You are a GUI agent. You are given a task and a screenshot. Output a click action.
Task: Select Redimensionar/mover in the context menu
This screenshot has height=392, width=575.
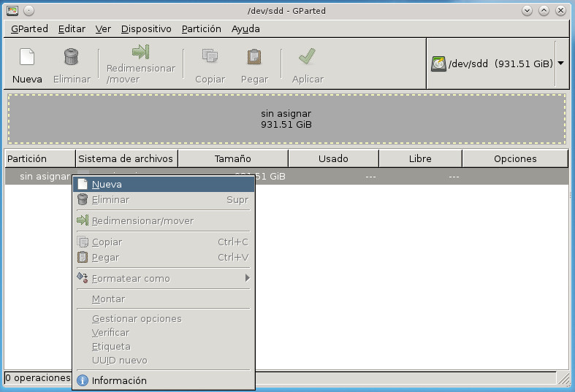tap(164, 220)
